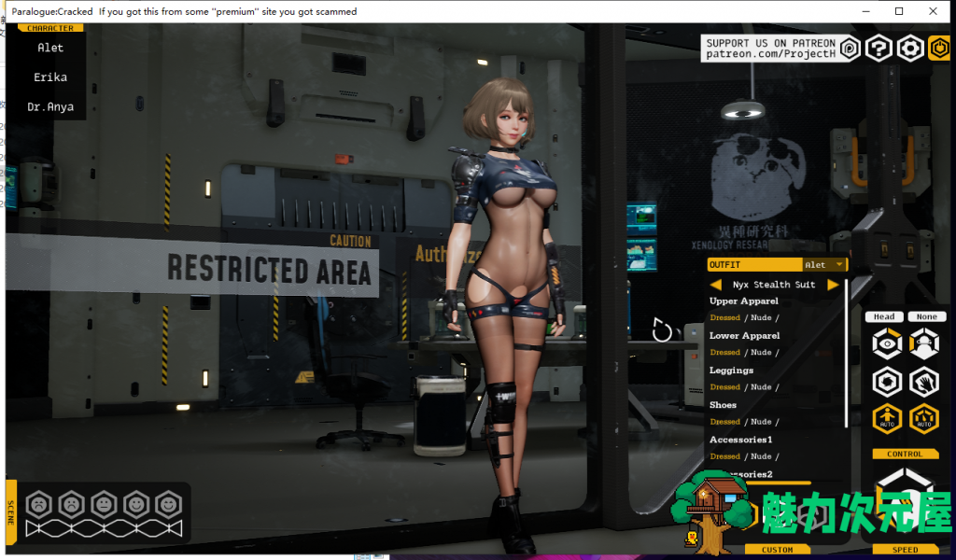Click the OUTFIT panel header
This screenshot has height=560, width=956.
[x=754, y=264]
